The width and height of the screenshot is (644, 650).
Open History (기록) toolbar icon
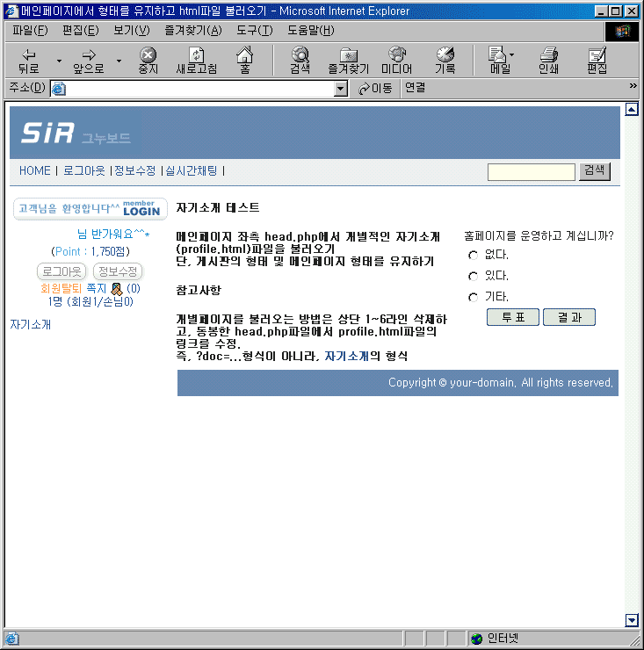[x=445, y=60]
